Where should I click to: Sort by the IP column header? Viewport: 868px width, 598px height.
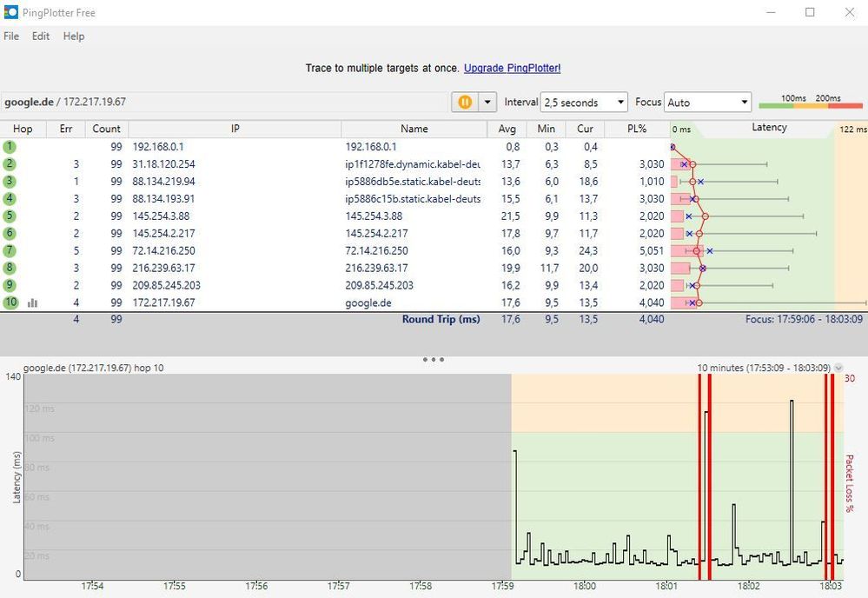point(235,129)
